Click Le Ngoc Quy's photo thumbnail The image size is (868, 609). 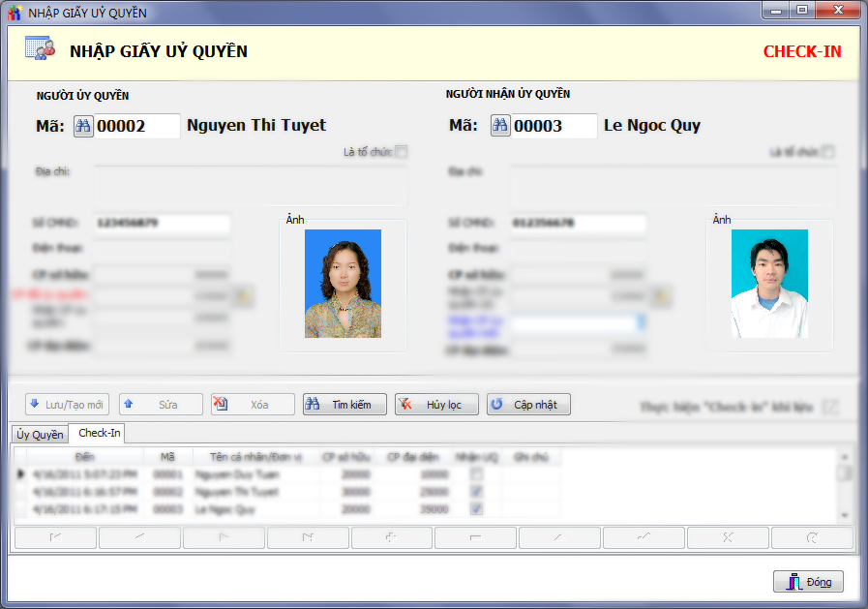coord(769,284)
